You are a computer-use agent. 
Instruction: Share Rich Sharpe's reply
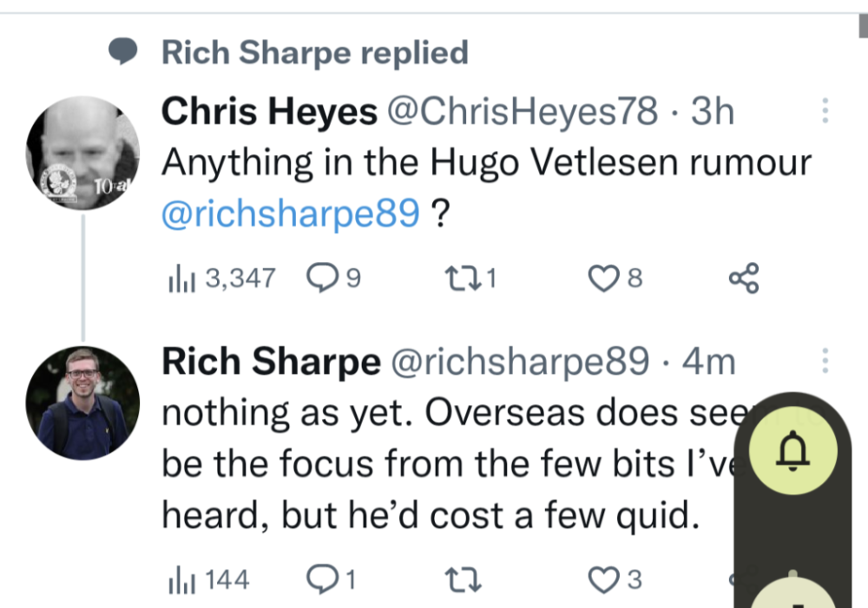tap(742, 579)
